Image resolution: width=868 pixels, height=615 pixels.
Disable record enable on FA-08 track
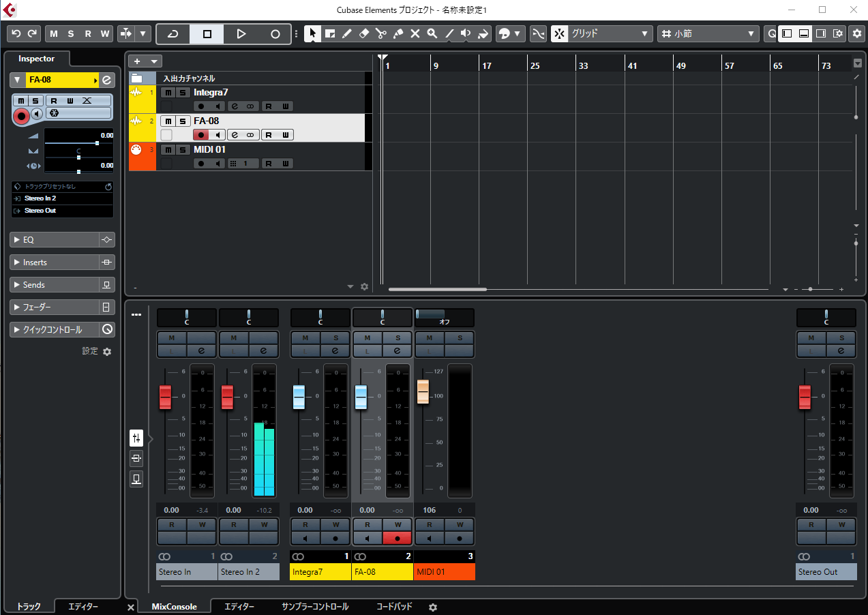point(200,135)
